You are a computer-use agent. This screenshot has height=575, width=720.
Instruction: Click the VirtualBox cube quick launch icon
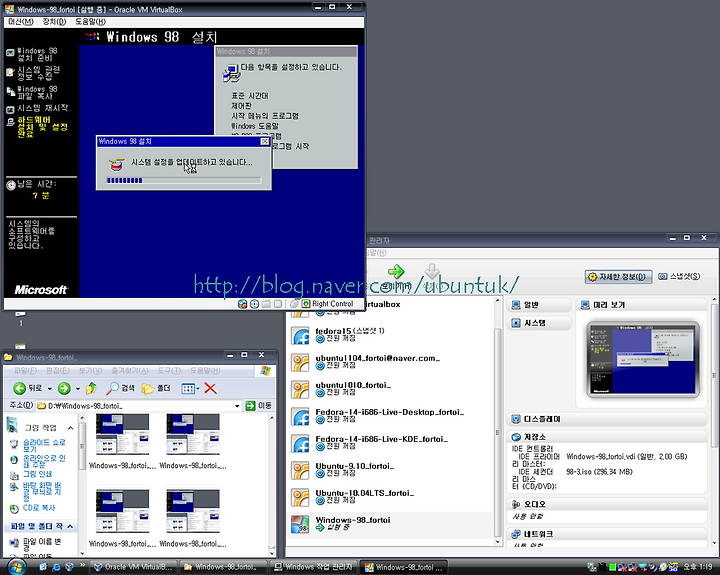coord(69,567)
